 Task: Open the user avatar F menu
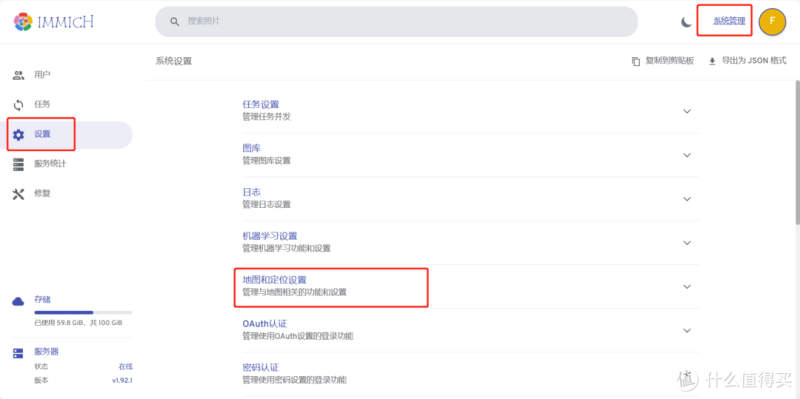tap(772, 21)
